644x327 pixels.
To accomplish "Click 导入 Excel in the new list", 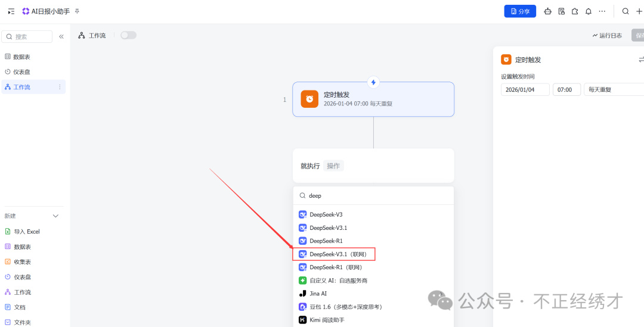I will coord(22,232).
